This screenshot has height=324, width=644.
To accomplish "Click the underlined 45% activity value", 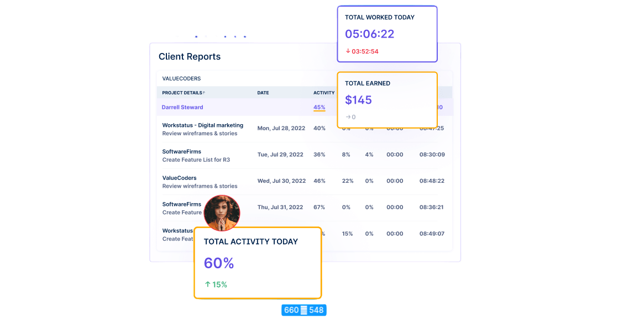I will [319, 107].
